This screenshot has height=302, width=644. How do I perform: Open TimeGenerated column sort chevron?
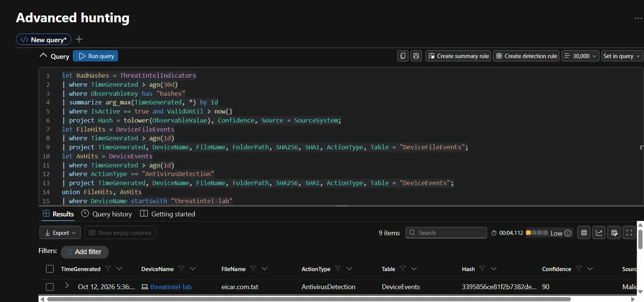[119, 269]
